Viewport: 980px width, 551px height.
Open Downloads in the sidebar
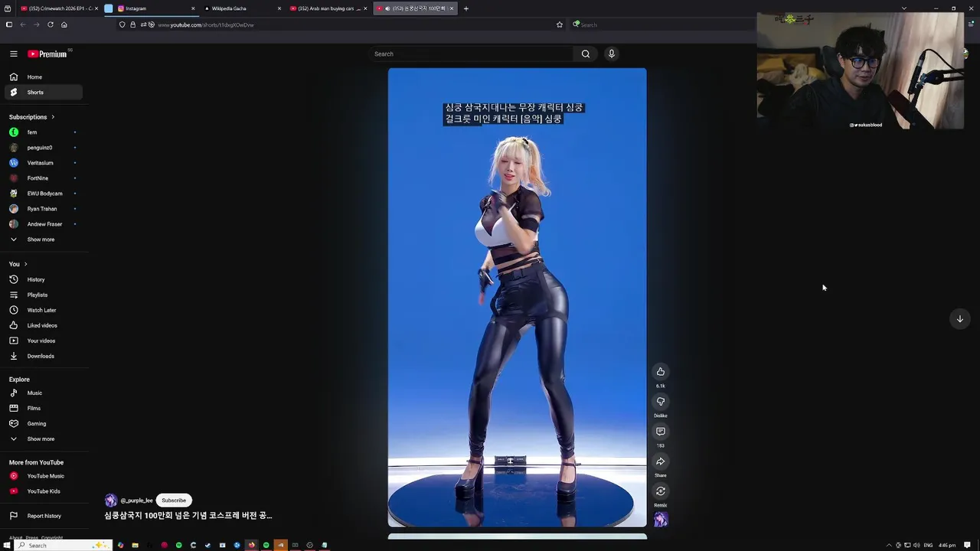tap(42, 356)
